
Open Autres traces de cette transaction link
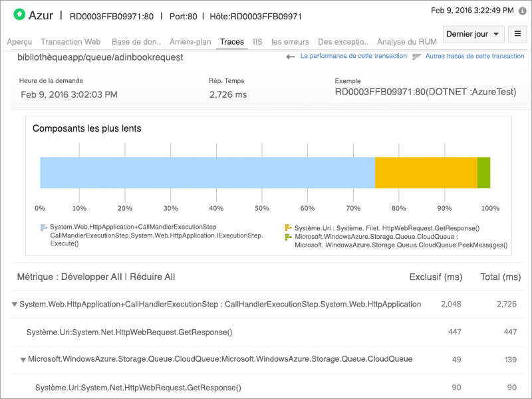click(475, 57)
